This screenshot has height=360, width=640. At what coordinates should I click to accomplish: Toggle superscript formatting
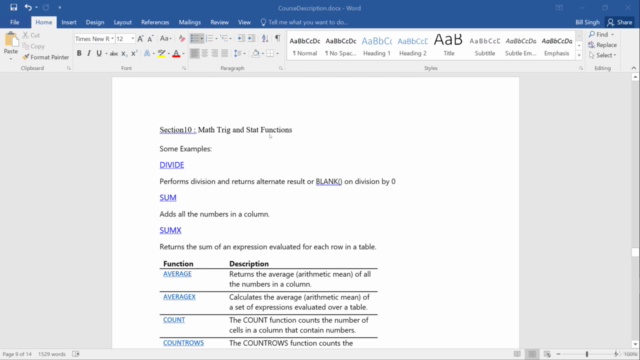[134, 53]
